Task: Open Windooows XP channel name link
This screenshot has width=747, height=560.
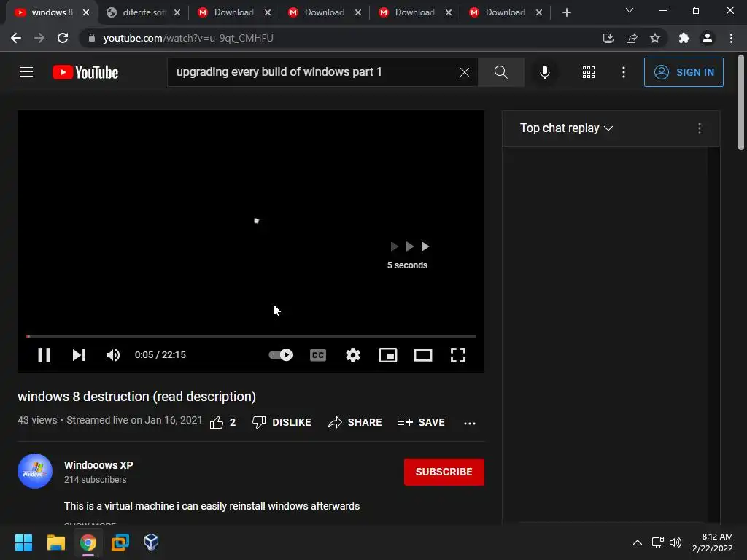Action: [x=98, y=465]
